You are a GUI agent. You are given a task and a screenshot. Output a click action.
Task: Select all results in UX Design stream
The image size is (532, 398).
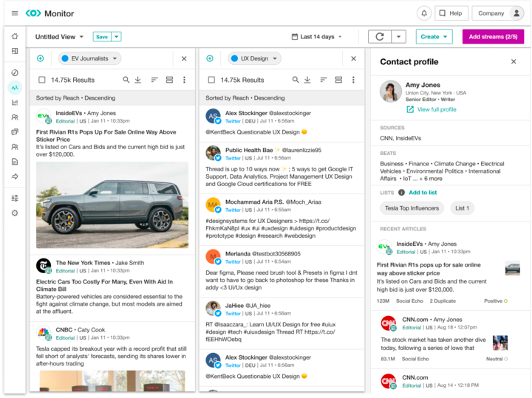coord(211,80)
